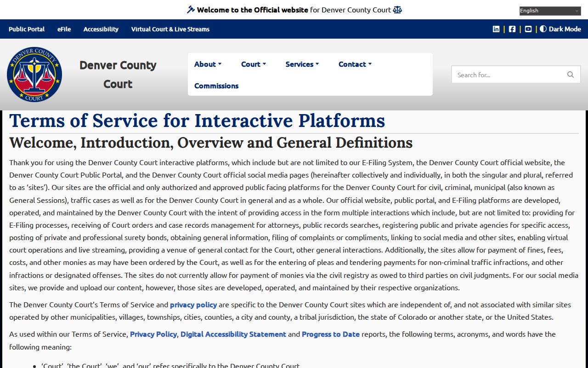Open the Digital Accessibility Statement link

[x=233, y=334]
